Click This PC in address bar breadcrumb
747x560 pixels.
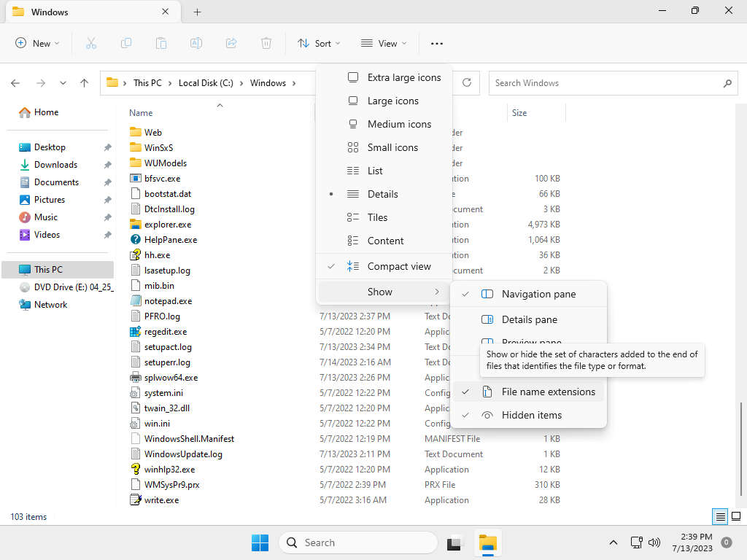tap(147, 83)
